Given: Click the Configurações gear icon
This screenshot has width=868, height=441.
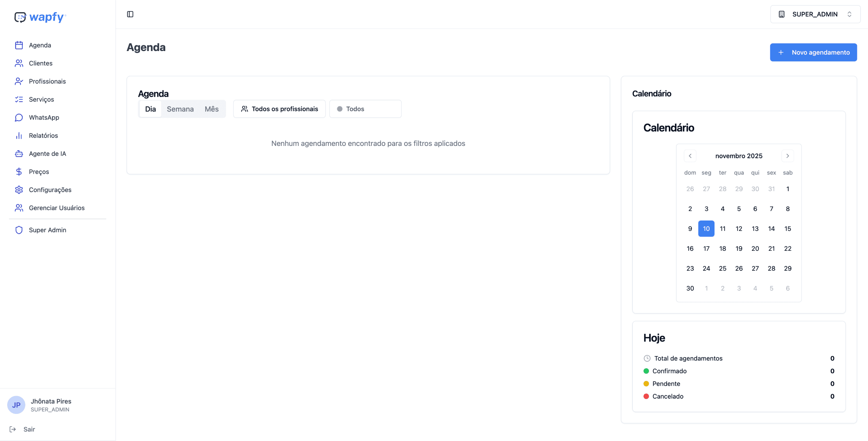Looking at the screenshot, I should click(x=19, y=190).
